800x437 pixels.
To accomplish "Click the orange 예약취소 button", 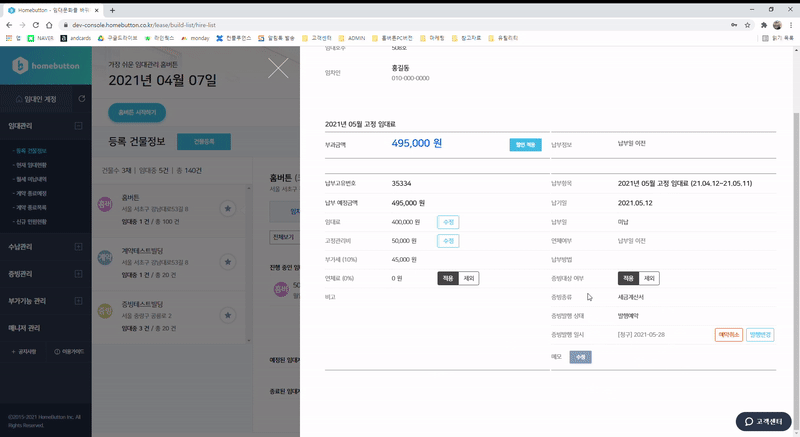I will pos(729,335).
